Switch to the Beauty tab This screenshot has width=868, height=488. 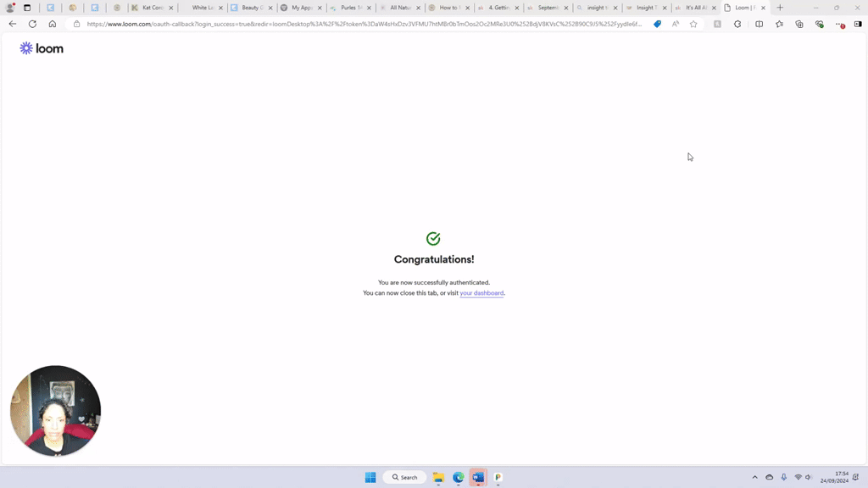[252, 8]
